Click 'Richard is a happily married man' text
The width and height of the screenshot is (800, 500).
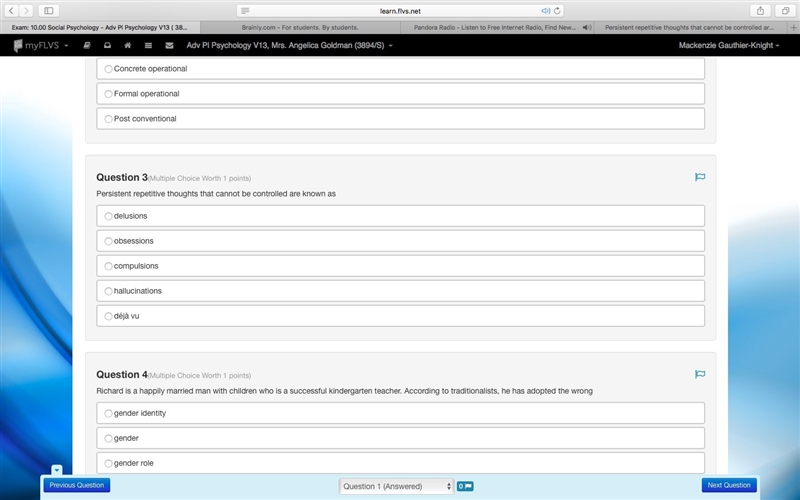click(x=344, y=391)
